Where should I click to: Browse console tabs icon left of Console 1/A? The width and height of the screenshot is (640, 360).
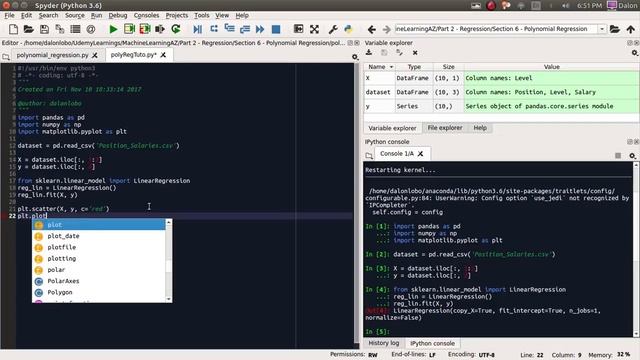[x=369, y=156]
